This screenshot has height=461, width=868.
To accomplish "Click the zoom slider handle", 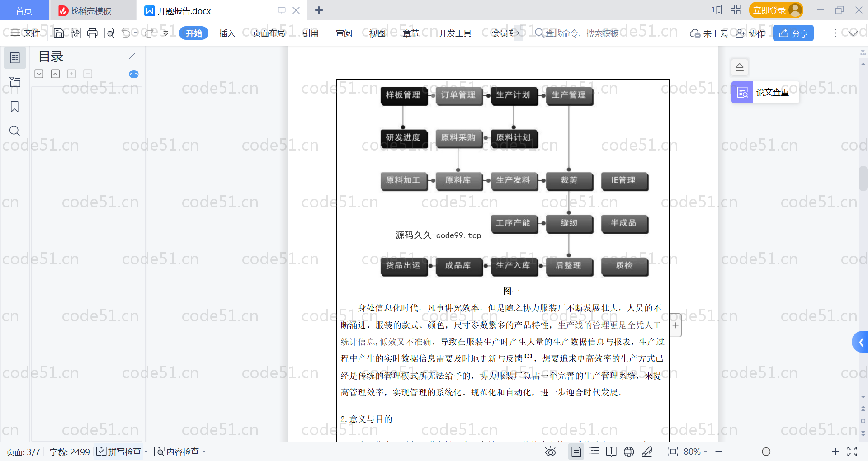I will [x=766, y=452].
